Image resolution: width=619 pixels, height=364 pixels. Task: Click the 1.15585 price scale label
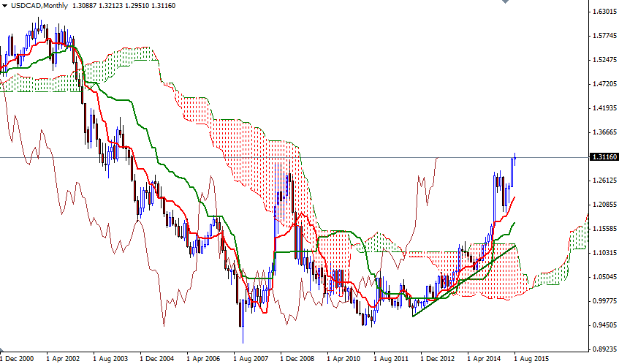point(604,229)
